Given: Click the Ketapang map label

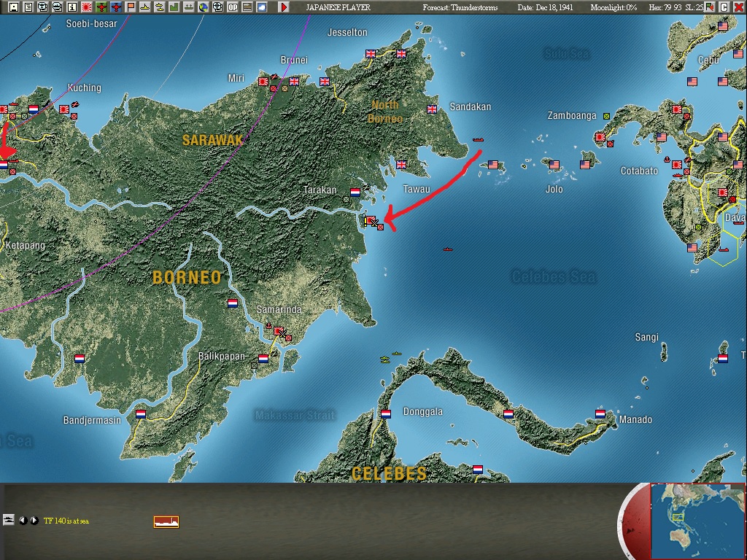Looking at the screenshot, I should (x=26, y=246).
